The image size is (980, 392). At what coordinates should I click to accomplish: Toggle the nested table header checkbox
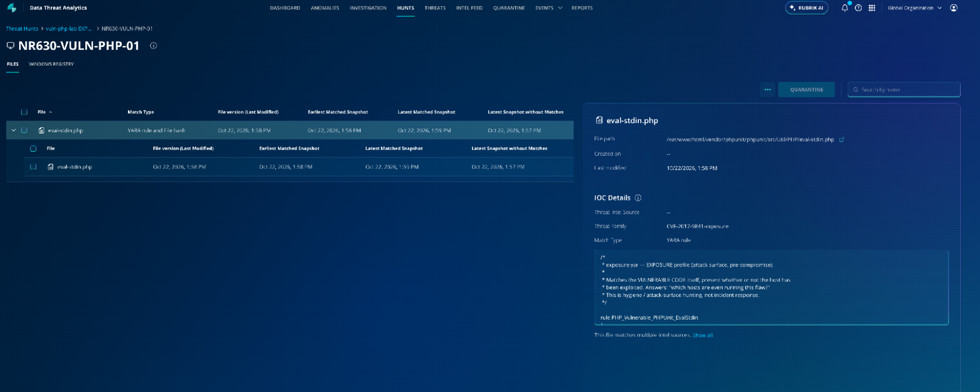point(33,148)
